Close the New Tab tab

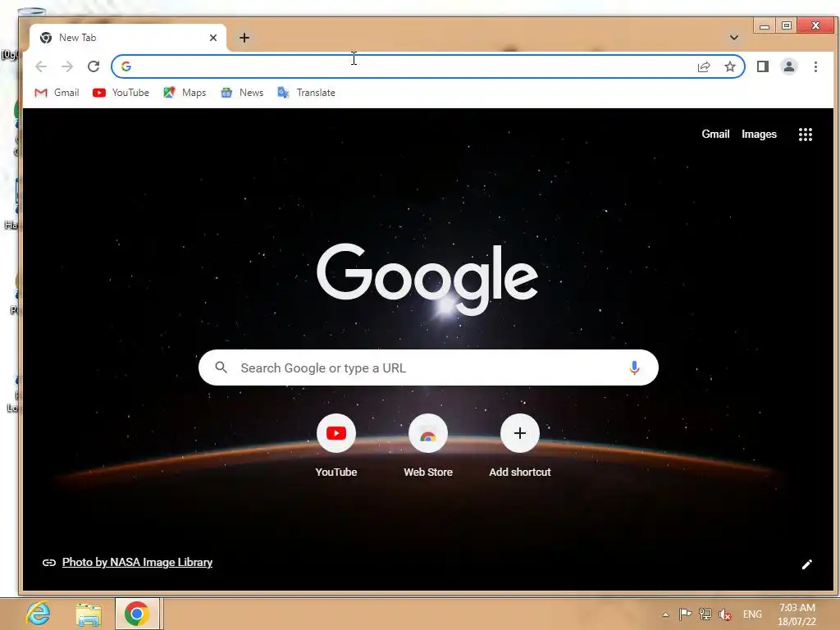pyautogui.click(x=213, y=38)
